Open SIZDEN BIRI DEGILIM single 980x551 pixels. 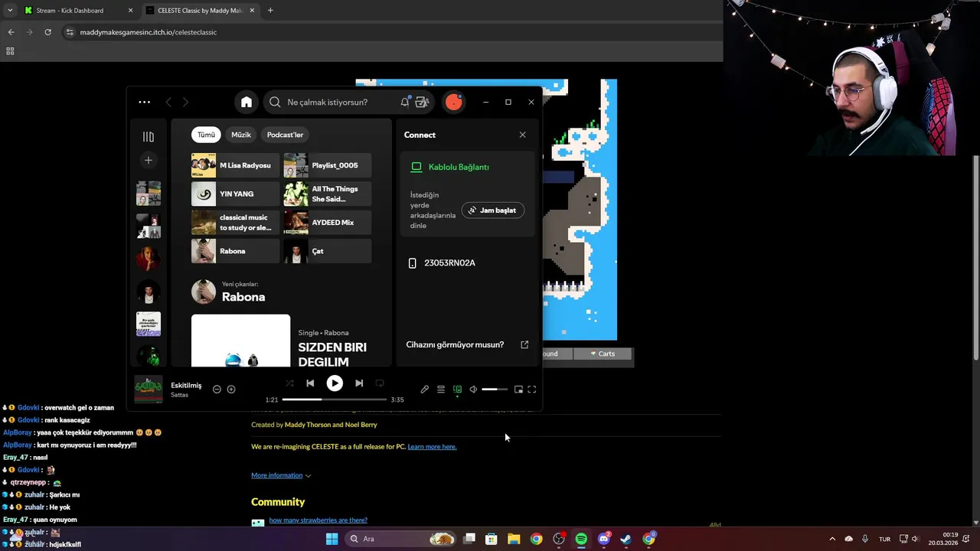pos(332,354)
